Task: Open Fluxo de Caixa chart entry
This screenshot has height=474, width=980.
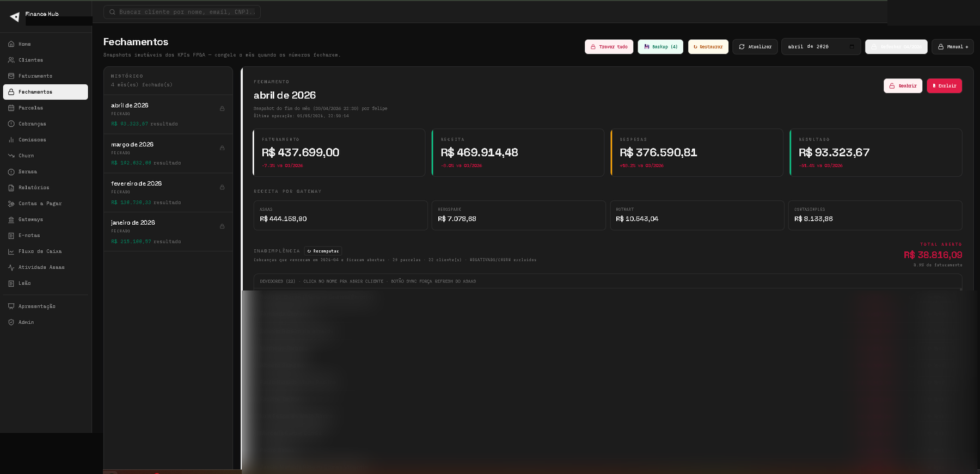Action: tap(45, 251)
